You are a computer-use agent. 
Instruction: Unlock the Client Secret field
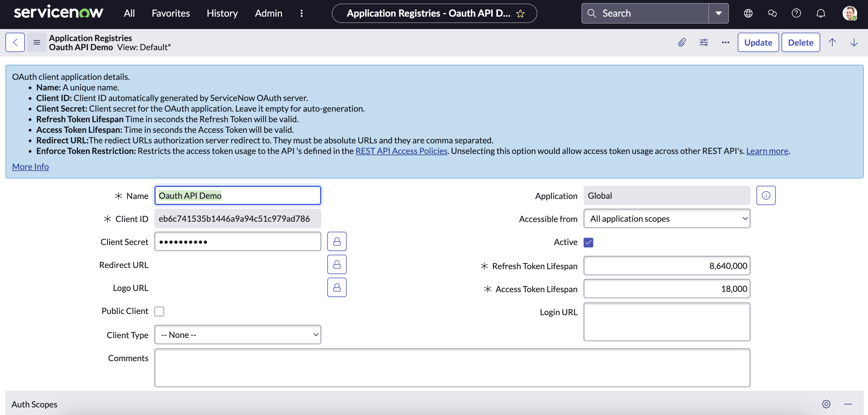click(x=337, y=241)
